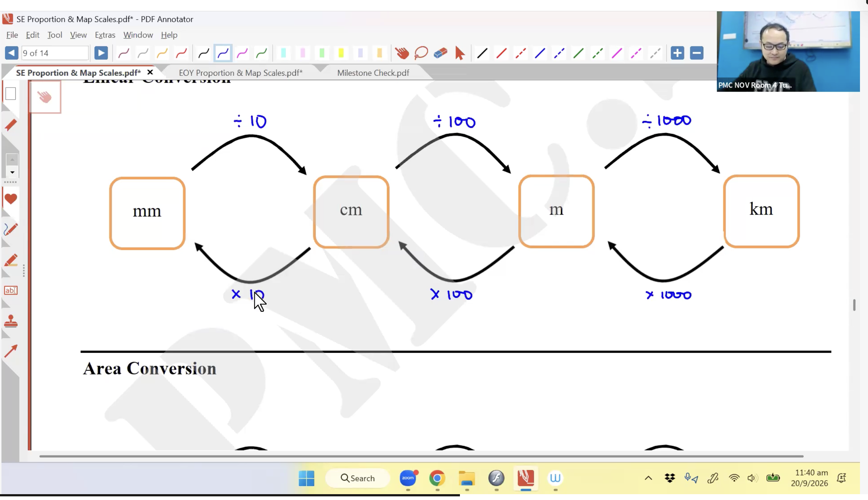868x500 pixels.
Task: Choose the green highlighter swatch
Action: click(x=322, y=53)
